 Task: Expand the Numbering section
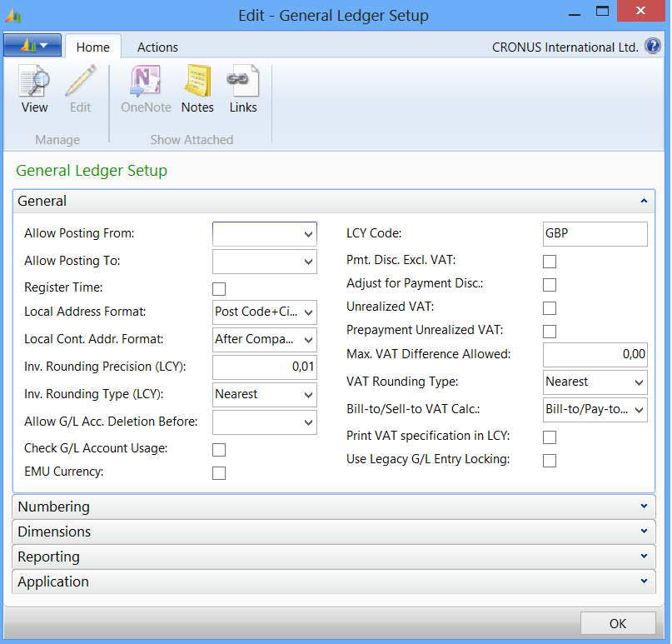point(334,507)
